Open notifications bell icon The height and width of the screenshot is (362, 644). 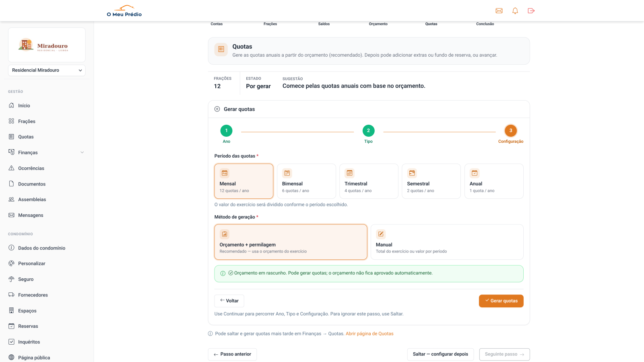[515, 11]
